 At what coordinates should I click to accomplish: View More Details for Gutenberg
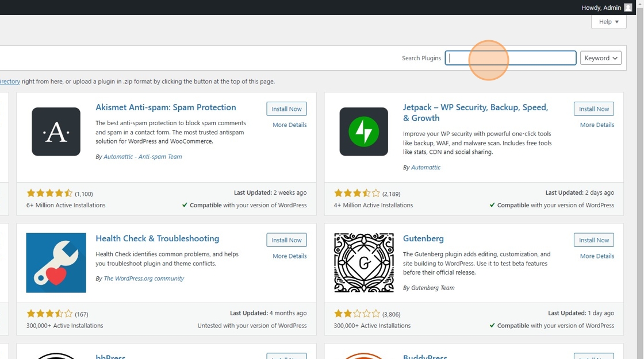597,256
